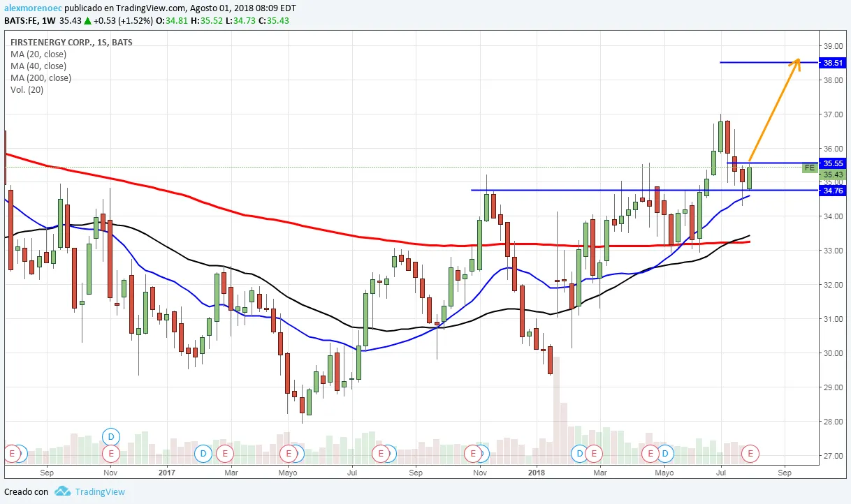Click the MA (200, close) legend entry
Screen dimensions: 851x504
[x=41, y=77]
